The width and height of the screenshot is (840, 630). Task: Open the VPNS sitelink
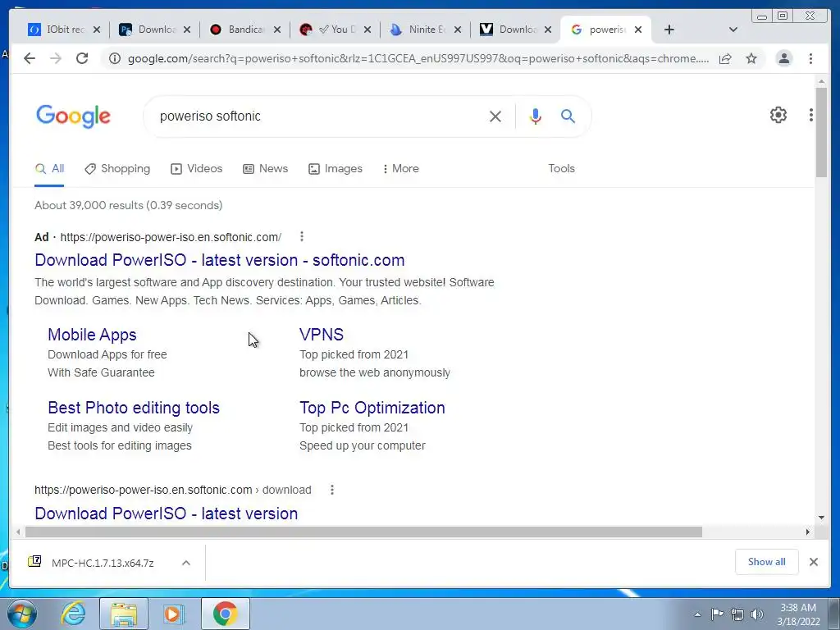click(322, 335)
